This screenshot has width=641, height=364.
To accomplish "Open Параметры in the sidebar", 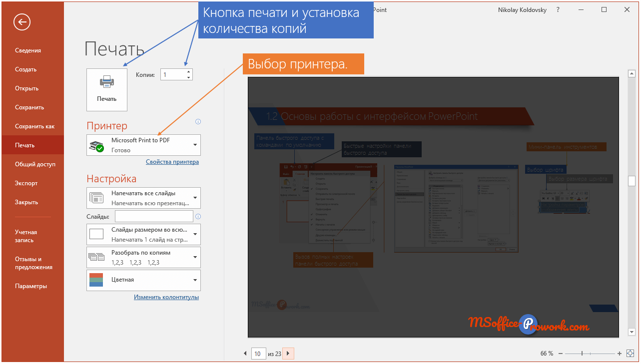I will point(32,286).
